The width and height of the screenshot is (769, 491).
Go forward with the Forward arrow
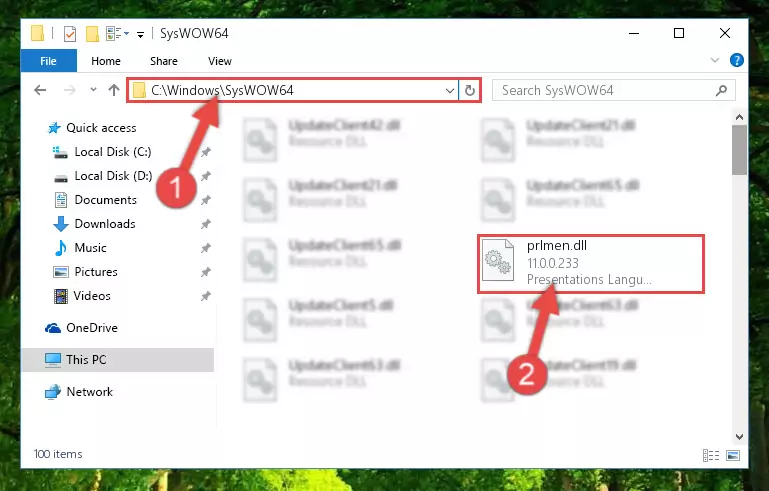point(70,90)
